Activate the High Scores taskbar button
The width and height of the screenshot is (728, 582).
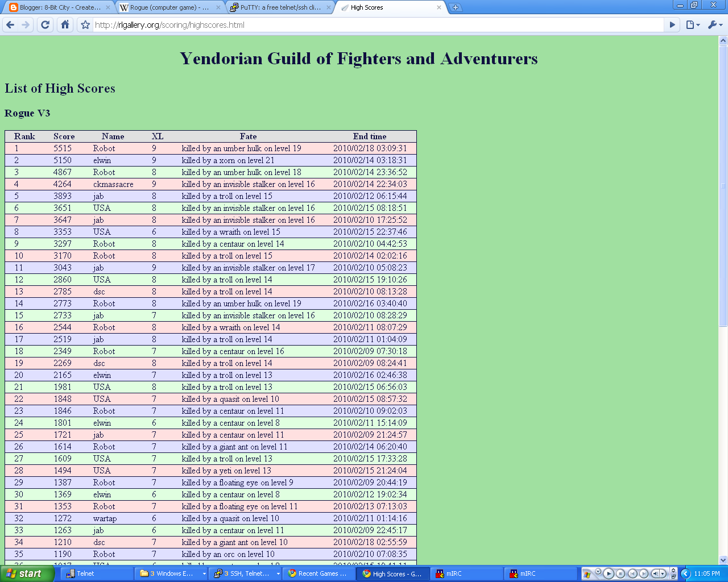coord(393,573)
